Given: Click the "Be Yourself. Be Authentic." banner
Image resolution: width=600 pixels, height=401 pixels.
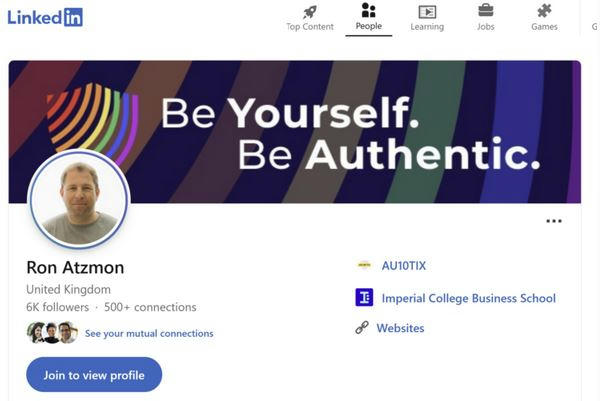Looking at the screenshot, I should click(350, 130).
